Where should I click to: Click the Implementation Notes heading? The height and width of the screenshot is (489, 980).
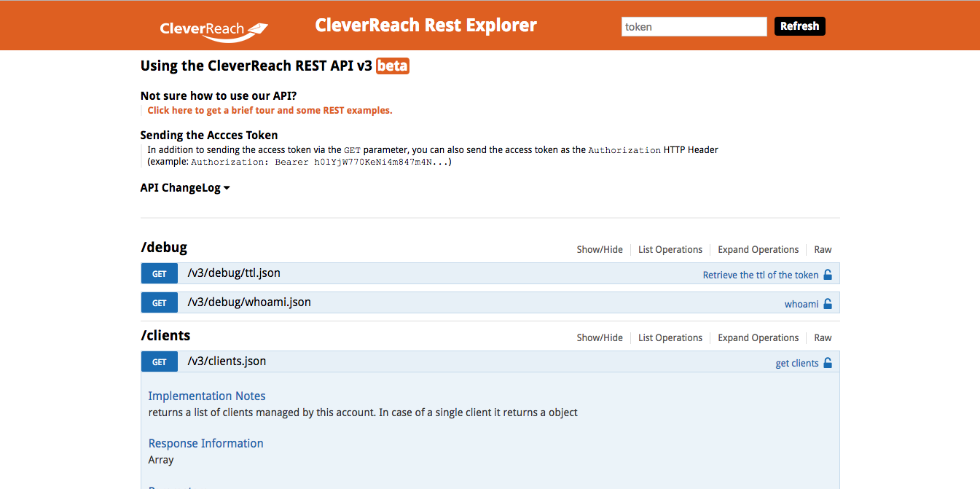click(207, 396)
